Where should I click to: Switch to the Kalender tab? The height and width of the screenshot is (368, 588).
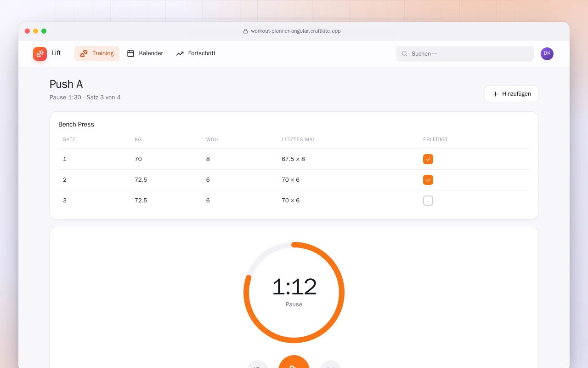[145, 53]
